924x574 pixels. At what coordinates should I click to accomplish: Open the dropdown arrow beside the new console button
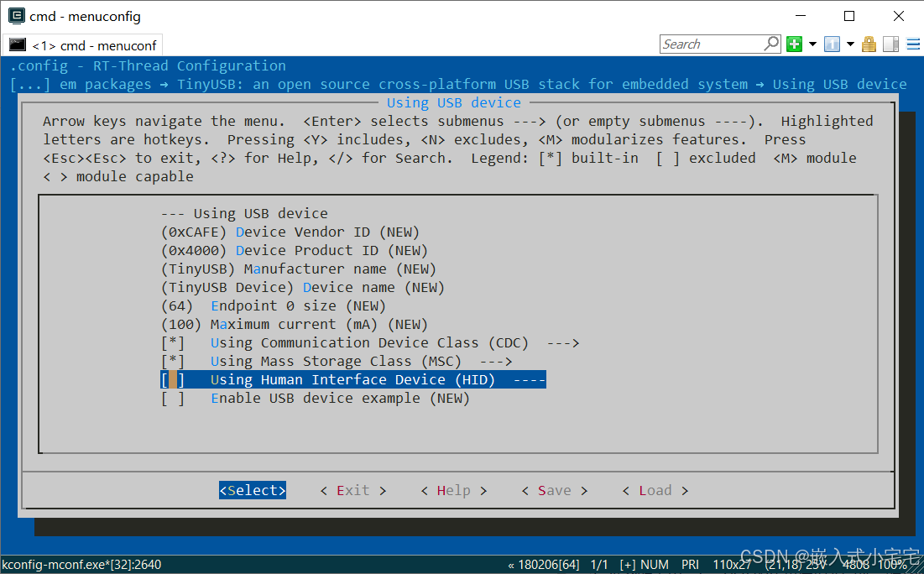812,44
